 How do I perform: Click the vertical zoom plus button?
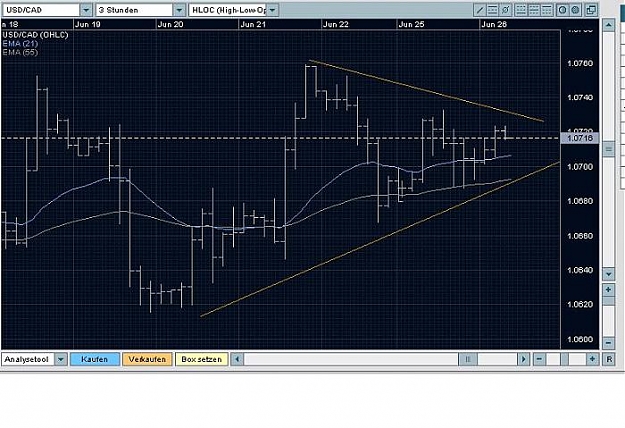click(608, 289)
